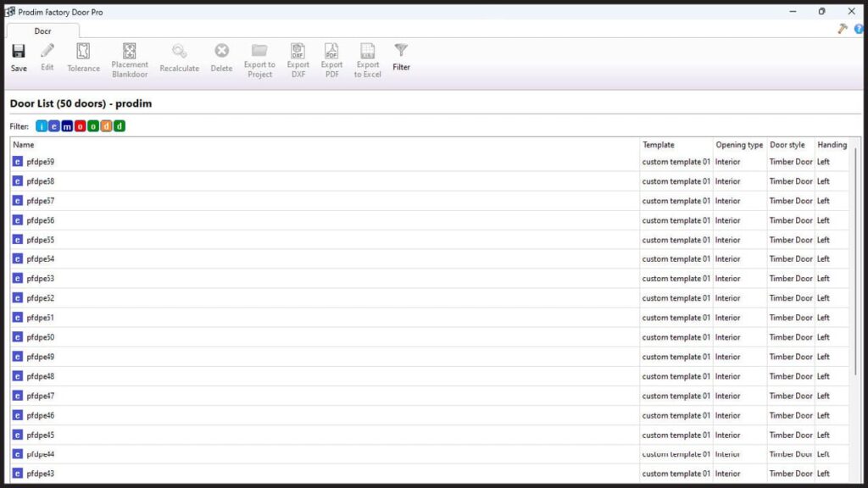The width and height of the screenshot is (868, 488).
Task: Open the hammer settings icon
Action: click(x=843, y=29)
